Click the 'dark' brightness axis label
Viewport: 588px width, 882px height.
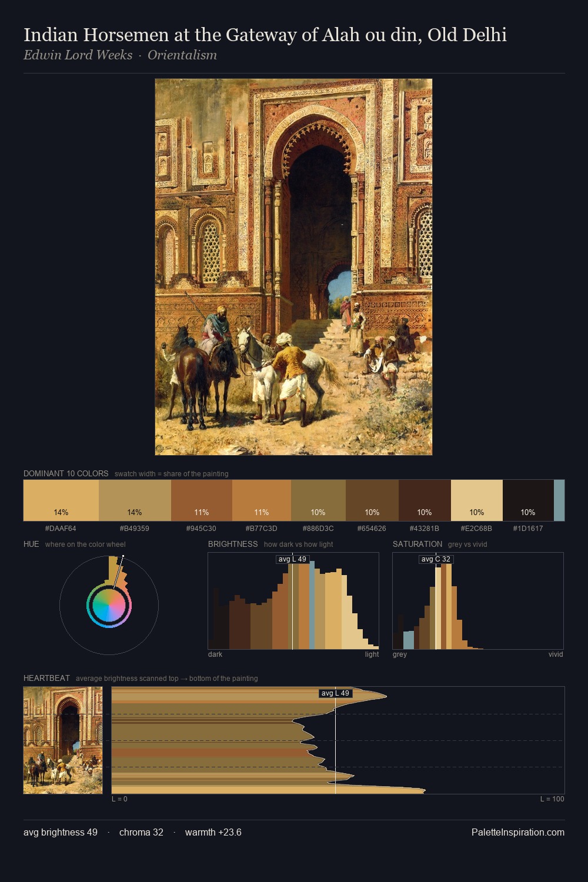coord(215,654)
